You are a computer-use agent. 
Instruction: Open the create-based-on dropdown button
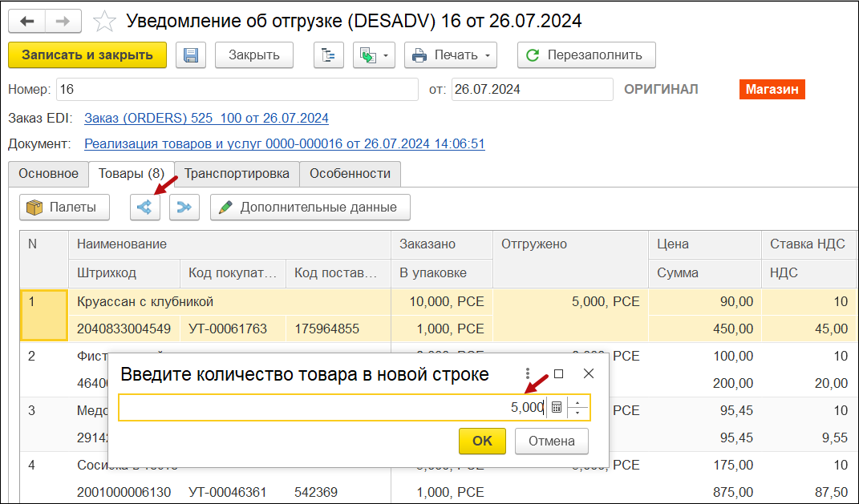(x=375, y=54)
